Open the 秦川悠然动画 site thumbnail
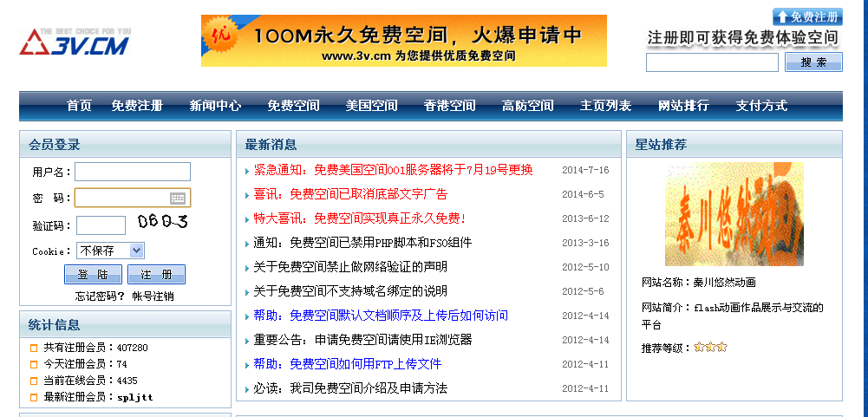Screen dimensions: 868x417 [734, 214]
